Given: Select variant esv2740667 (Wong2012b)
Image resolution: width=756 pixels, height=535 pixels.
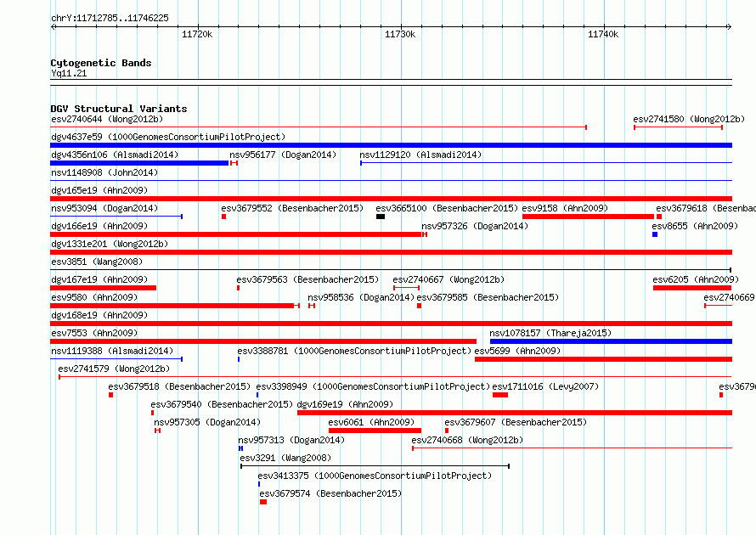Looking at the screenshot, I should click(x=449, y=279).
